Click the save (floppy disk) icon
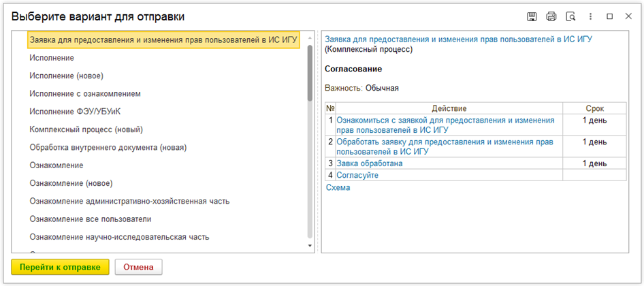 (532, 16)
